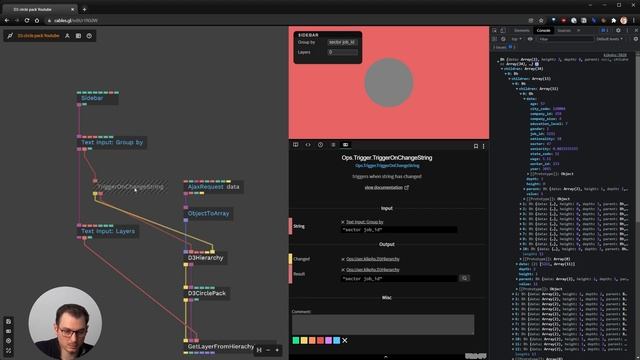The image size is (640, 360).
Task: Click the DevTools inspect element icon
Action: coord(495,31)
